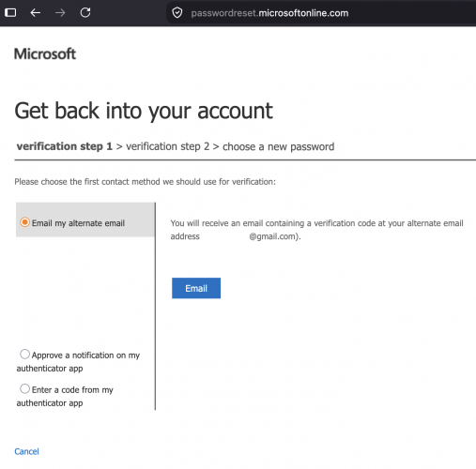Toggle the browser sidebar icon
The image size is (476, 469).
[10, 13]
